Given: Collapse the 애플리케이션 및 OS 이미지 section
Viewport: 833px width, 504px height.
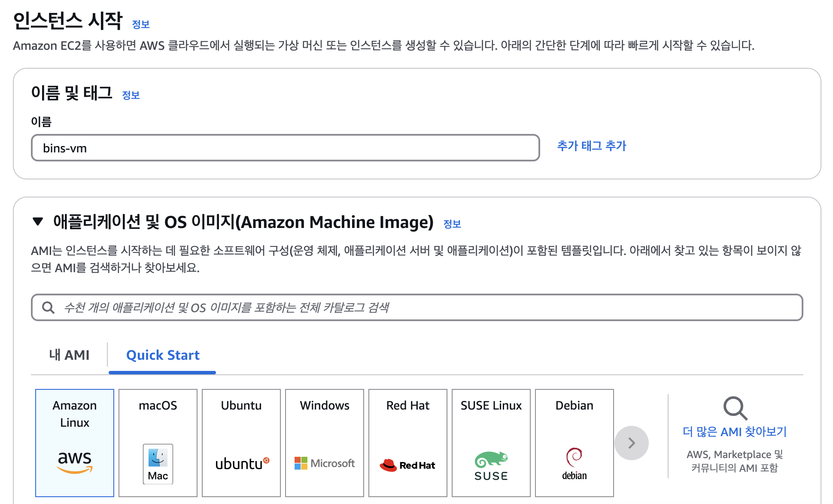Looking at the screenshot, I should tap(37, 222).
